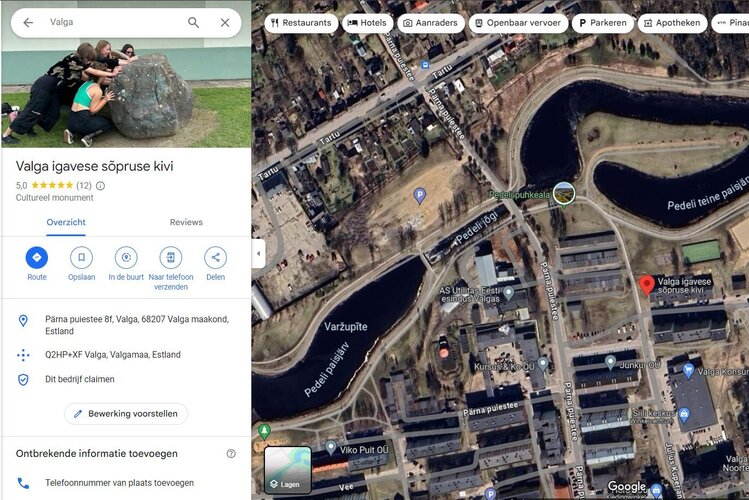Select the Overzicht tab

(x=66, y=222)
